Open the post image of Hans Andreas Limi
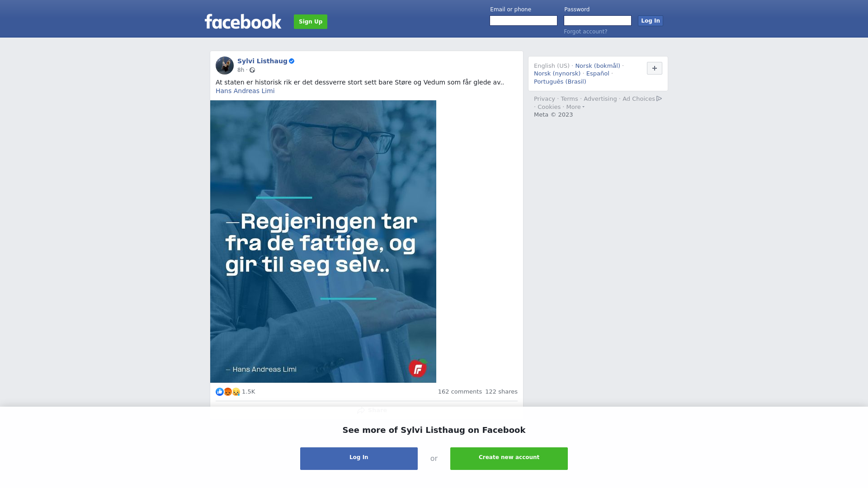The image size is (868, 488). tap(323, 241)
